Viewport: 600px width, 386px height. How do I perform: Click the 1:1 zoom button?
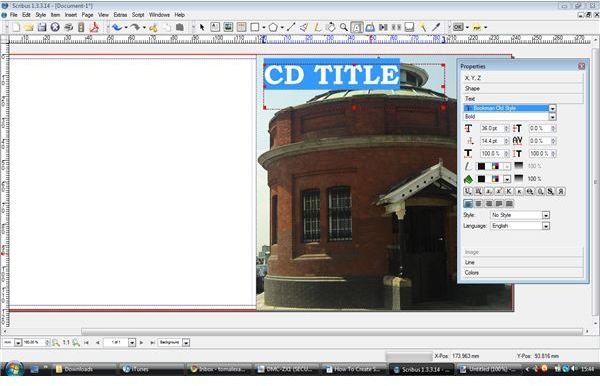(x=66, y=343)
